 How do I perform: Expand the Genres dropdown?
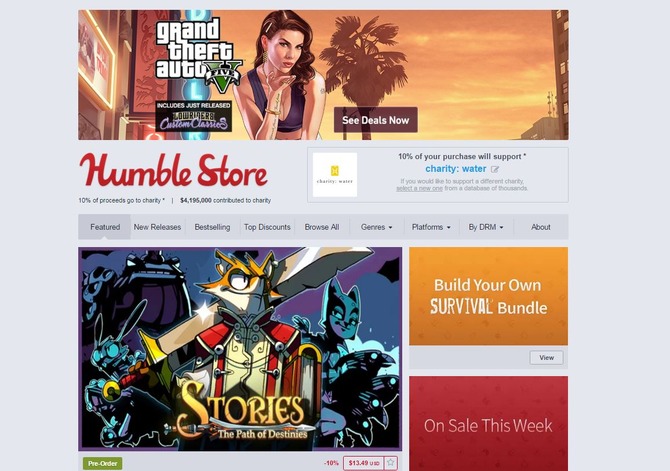click(x=376, y=227)
